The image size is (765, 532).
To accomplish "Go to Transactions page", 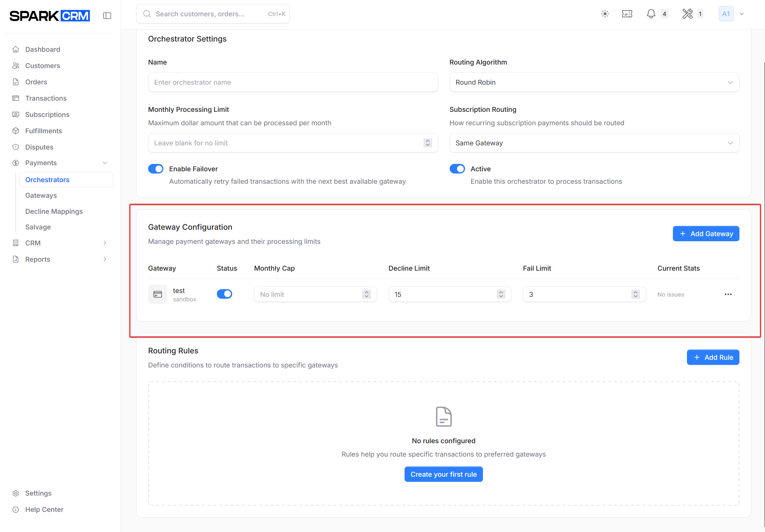I will [46, 98].
